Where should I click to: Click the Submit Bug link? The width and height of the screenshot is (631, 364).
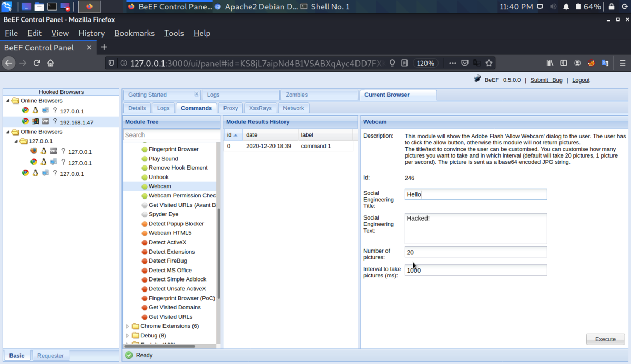click(x=546, y=80)
